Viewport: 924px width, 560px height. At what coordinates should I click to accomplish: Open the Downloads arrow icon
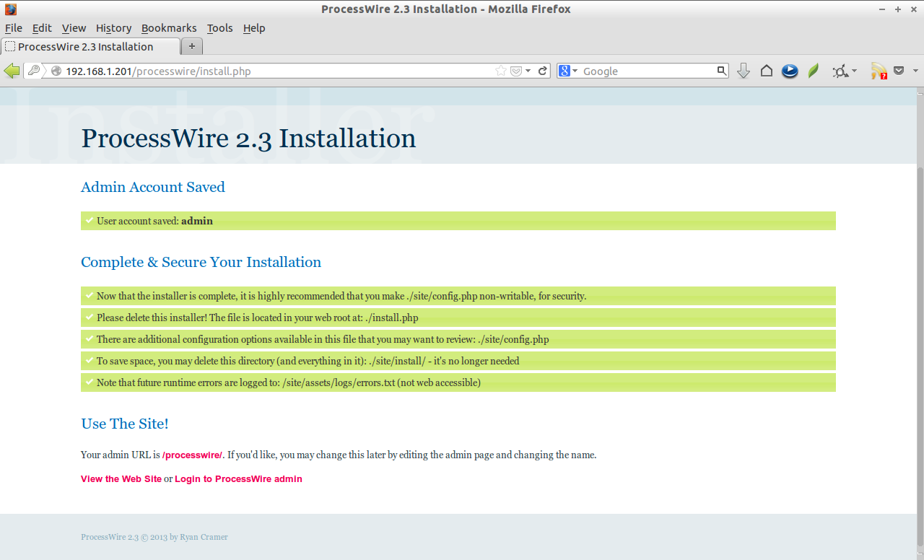coord(744,71)
